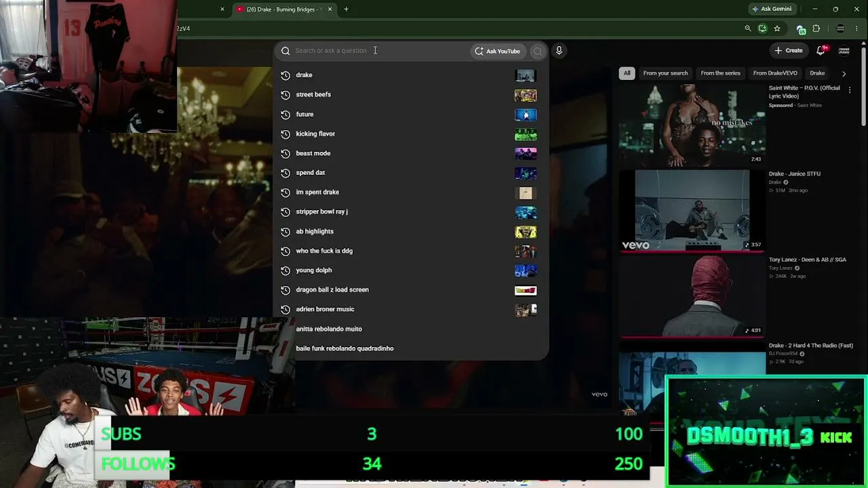Click the magnifier search button beside Ask YouTube
868x488 pixels.
coord(538,51)
